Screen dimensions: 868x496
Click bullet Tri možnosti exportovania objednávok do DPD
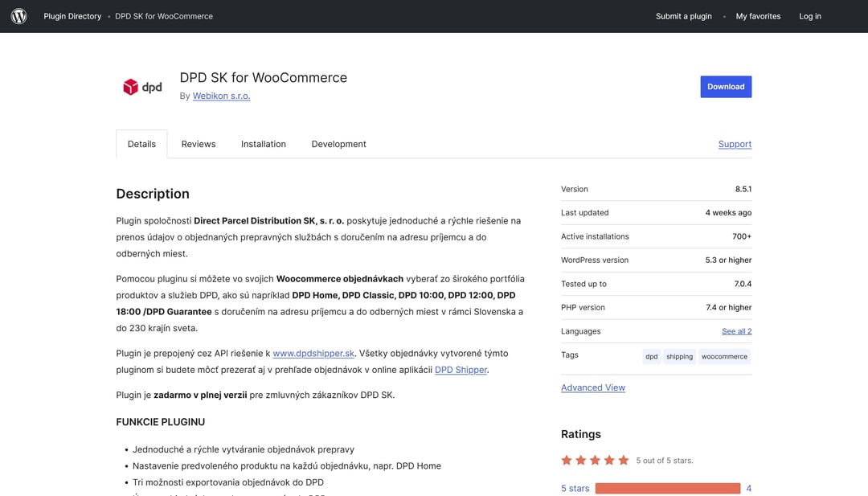tap(228, 482)
